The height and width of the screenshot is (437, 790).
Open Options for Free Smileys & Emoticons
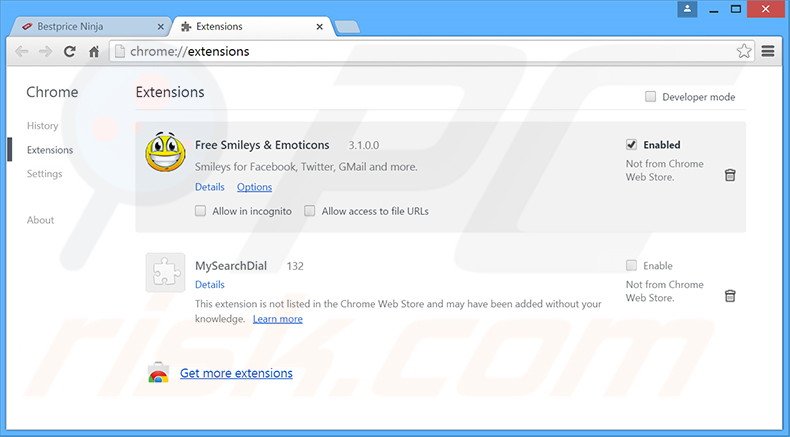(254, 187)
